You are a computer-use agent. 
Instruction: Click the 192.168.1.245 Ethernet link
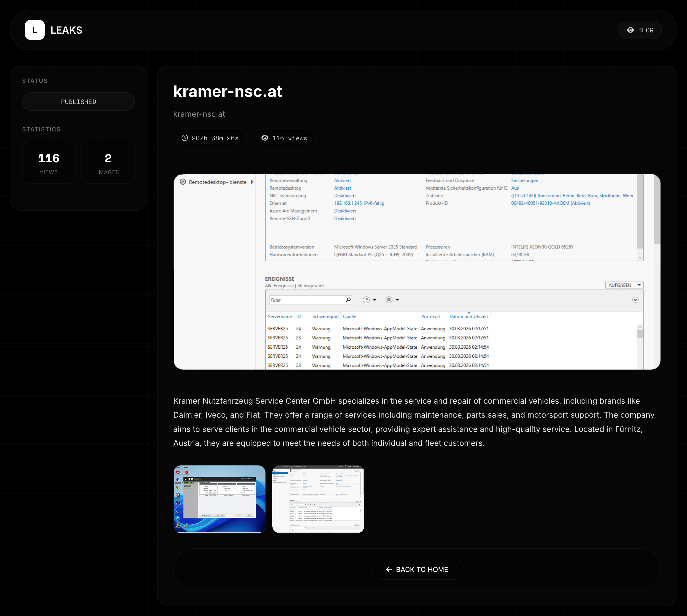coord(359,203)
